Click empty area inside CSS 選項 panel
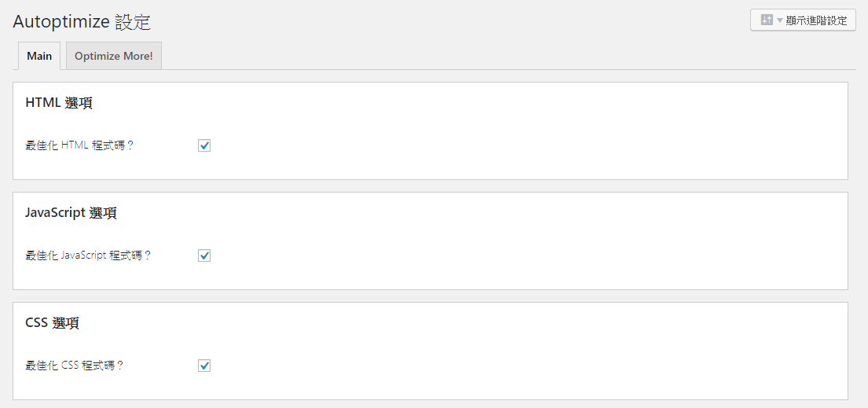 526,351
